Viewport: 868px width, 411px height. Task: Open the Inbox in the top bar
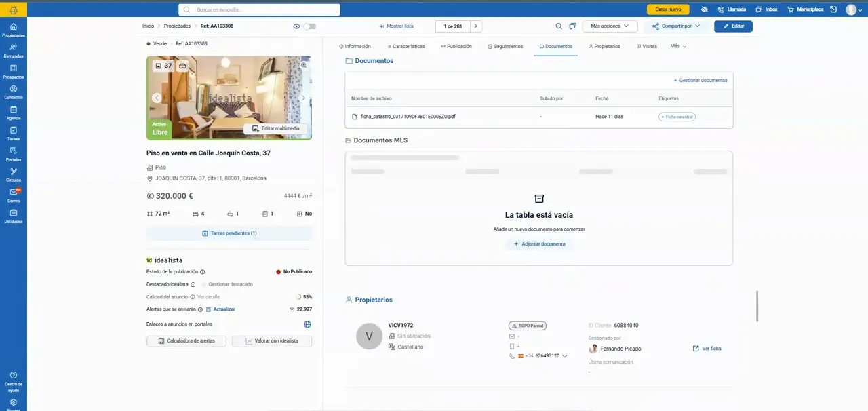[x=766, y=9]
